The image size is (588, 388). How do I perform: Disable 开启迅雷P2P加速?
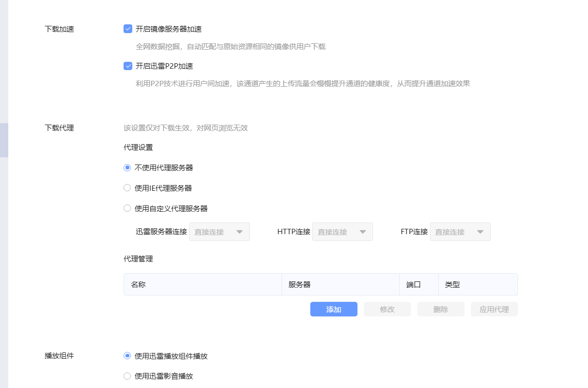coord(127,66)
